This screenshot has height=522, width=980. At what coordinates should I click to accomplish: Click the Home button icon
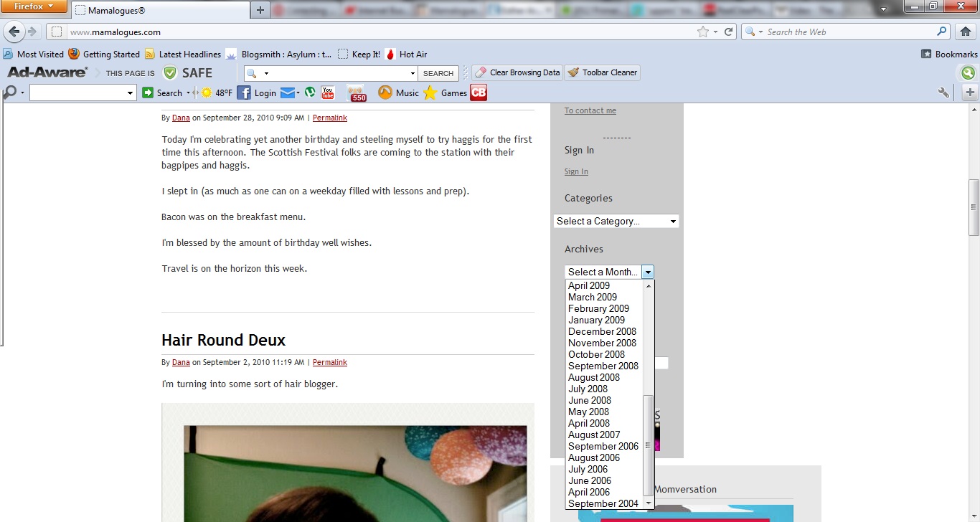point(966,32)
